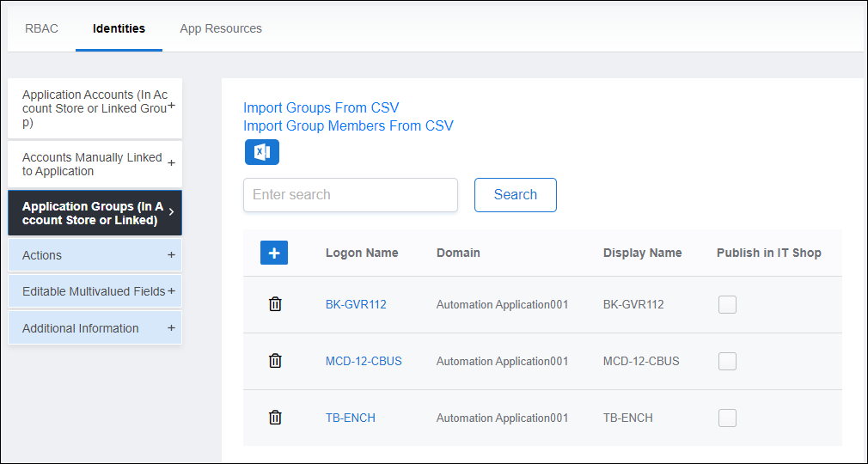Expand Accounts Manually Linked to Application
The height and width of the screenshot is (464, 868).
(x=171, y=163)
